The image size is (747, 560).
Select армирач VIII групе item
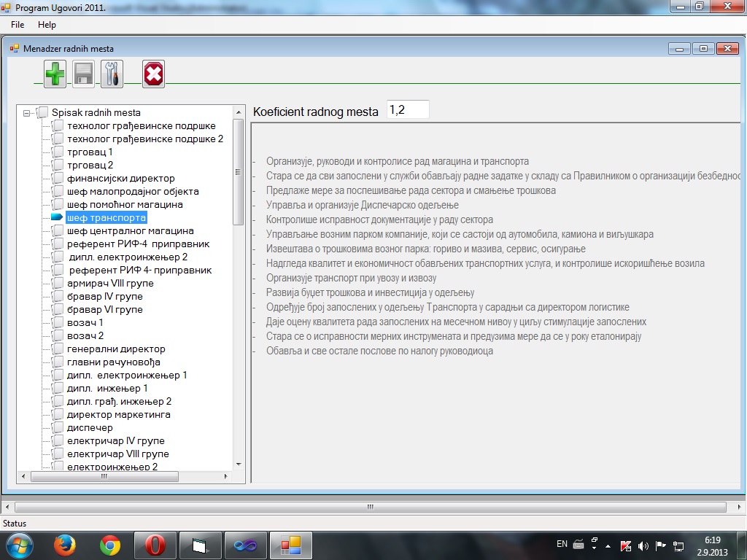coord(111,284)
